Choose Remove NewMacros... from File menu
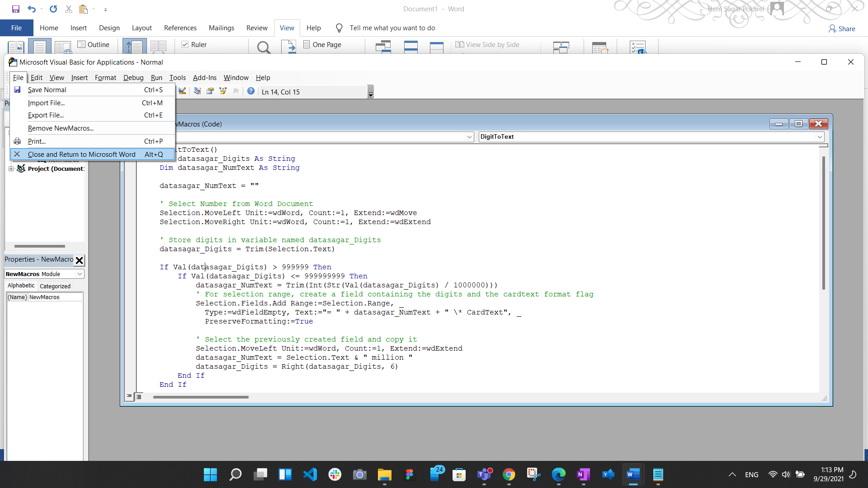 [93, 128]
